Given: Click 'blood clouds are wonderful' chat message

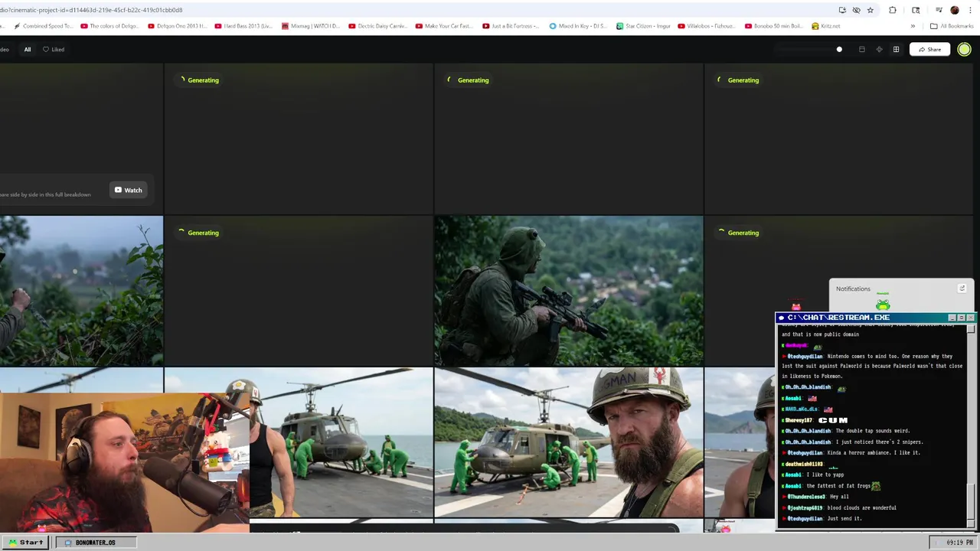Looking at the screenshot, I should [861, 507].
